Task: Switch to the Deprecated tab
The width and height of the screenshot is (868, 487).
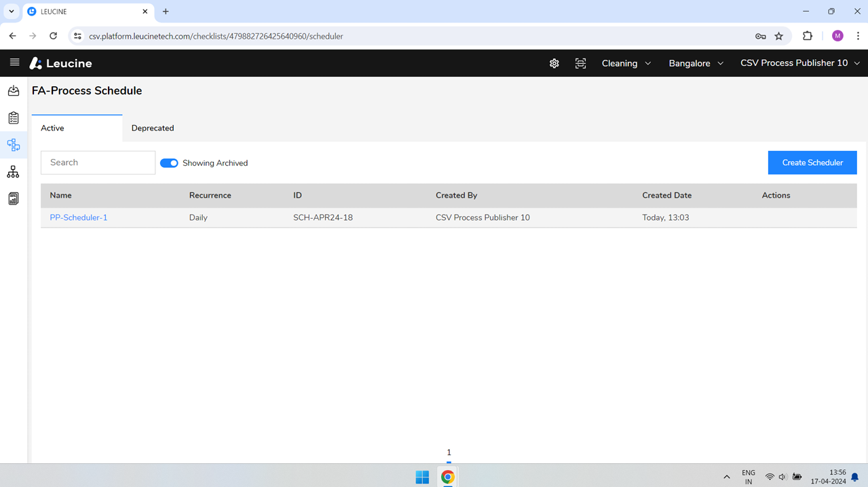Action: [153, 128]
